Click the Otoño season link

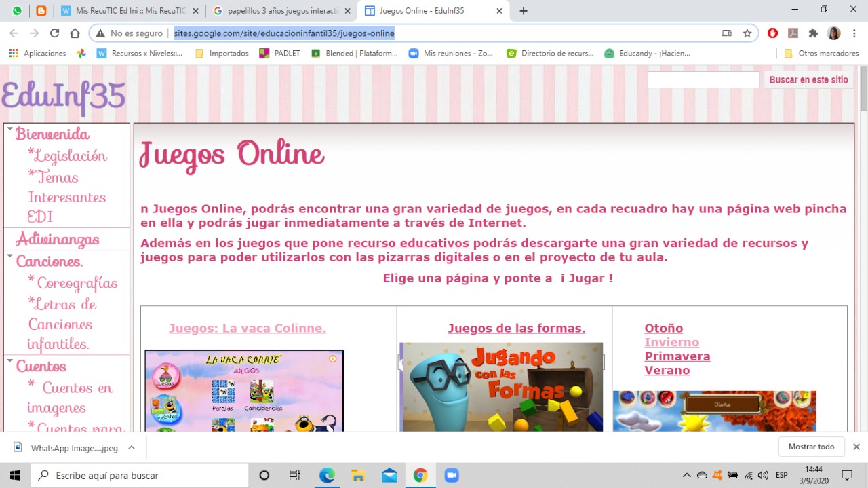tap(663, 329)
